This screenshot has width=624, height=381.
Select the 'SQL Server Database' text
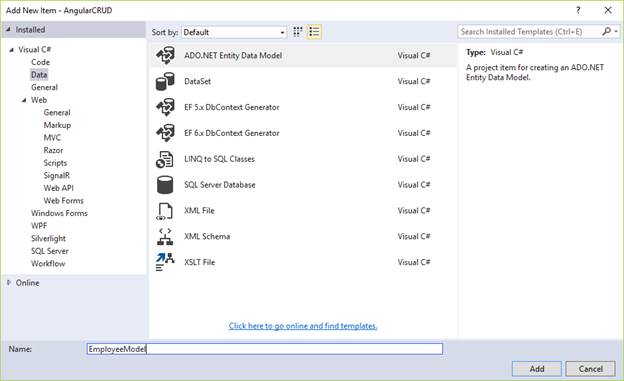(x=220, y=185)
